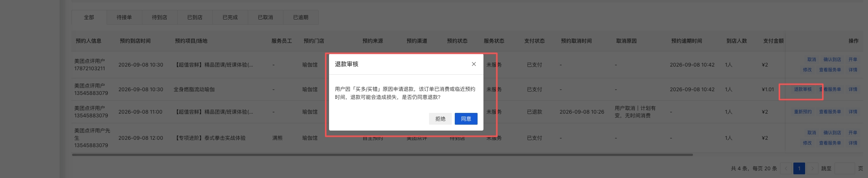Go to the 已逾期 tab
The image size is (868, 178).
301,17
